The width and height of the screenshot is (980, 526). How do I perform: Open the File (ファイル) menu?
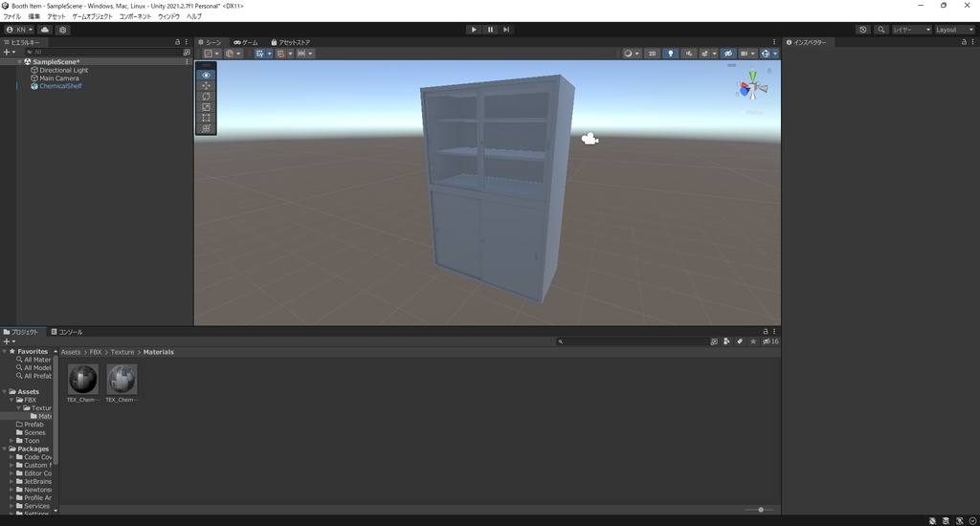pyautogui.click(x=11, y=16)
